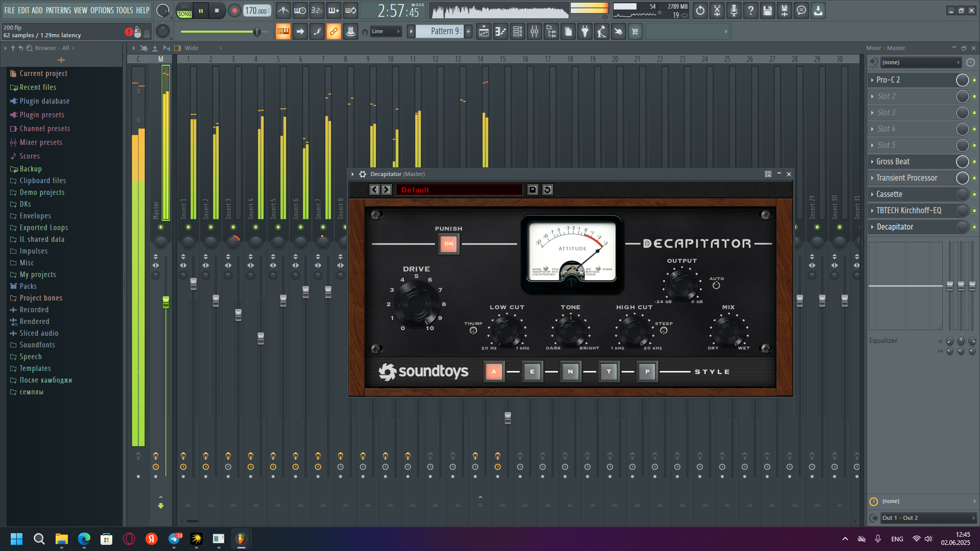The width and height of the screenshot is (980, 551).
Task: Click the Decapitator gear settings icon
Action: click(362, 174)
